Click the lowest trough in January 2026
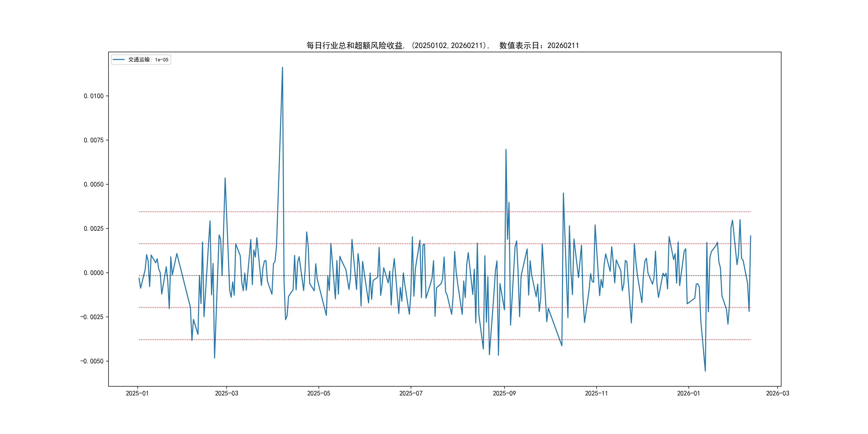Image resolution: width=868 pixels, height=434 pixels. 705,371
